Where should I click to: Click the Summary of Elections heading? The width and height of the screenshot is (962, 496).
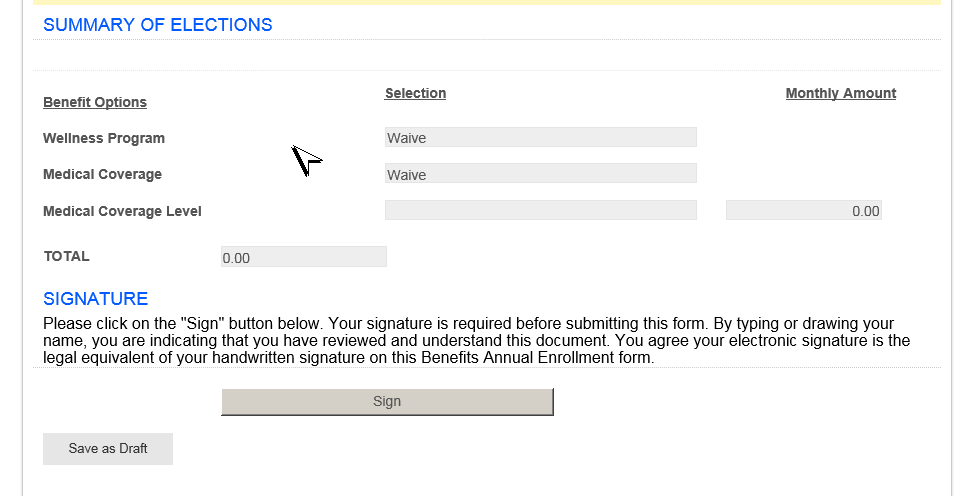click(158, 25)
